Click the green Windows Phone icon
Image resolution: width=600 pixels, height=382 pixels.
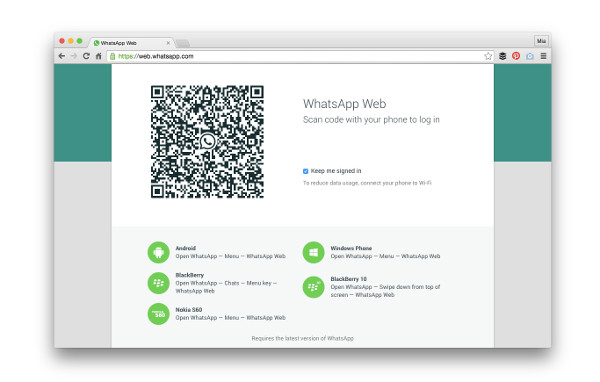(x=313, y=252)
